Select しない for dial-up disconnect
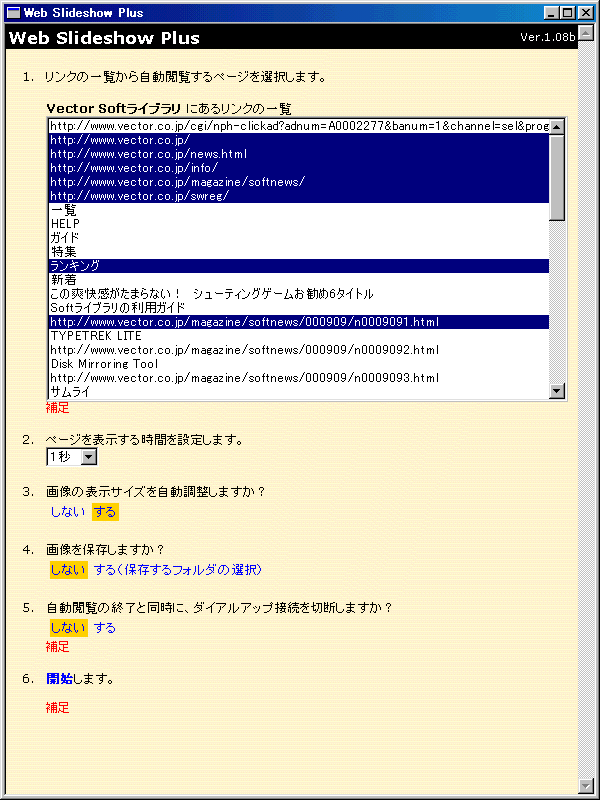Image resolution: width=600 pixels, height=800 pixels. (x=68, y=628)
